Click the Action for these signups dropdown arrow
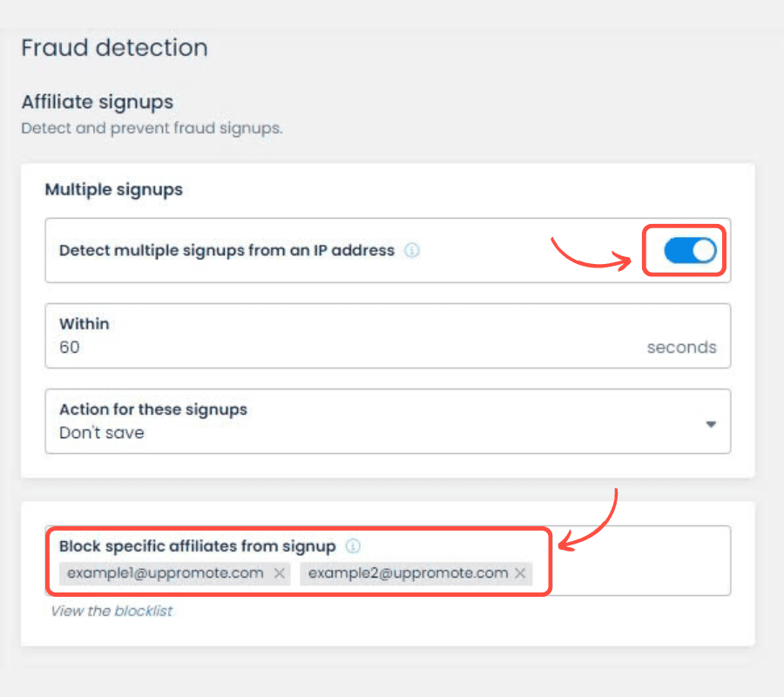The image size is (784, 697). [711, 424]
